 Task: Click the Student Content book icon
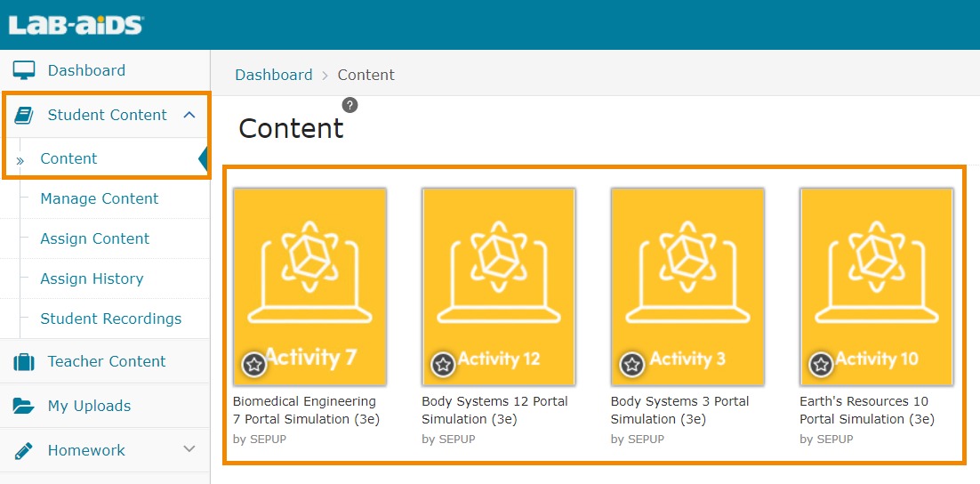(24, 116)
